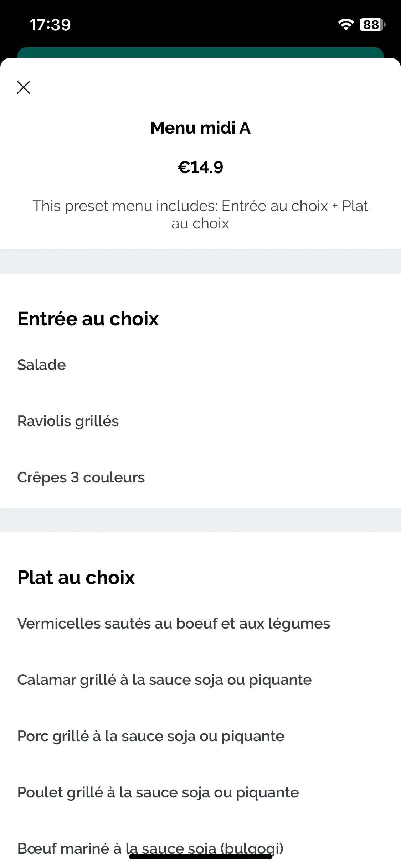The image size is (401, 868).
Task: Tap the 17:39 clock in status bar
Action: pyautogui.click(x=50, y=25)
